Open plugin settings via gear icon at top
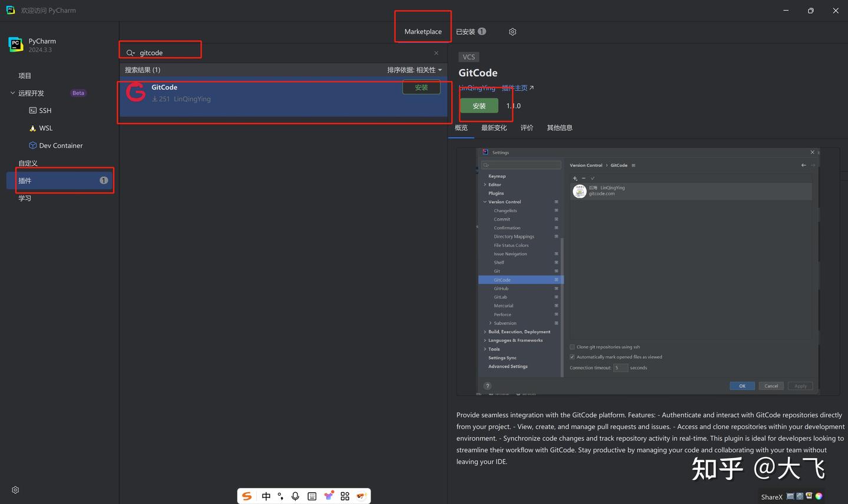This screenshot has width=848, height=504. click(512, 32)
